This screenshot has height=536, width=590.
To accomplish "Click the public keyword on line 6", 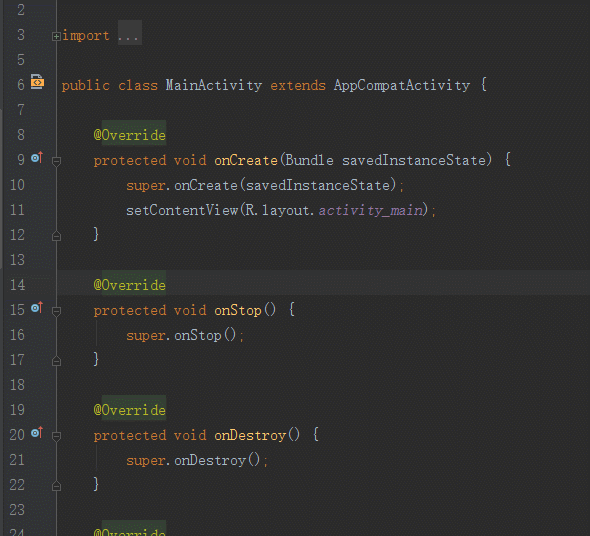I will [x=86, y=85].
